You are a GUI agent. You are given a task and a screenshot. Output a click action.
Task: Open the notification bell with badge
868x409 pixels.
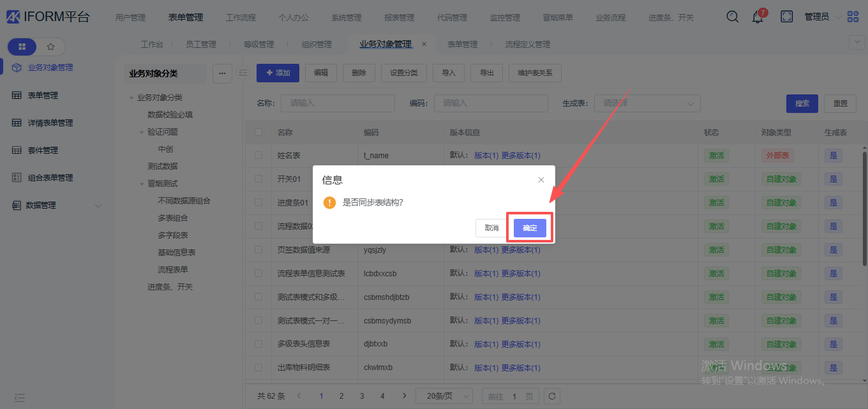coord(758,17)
